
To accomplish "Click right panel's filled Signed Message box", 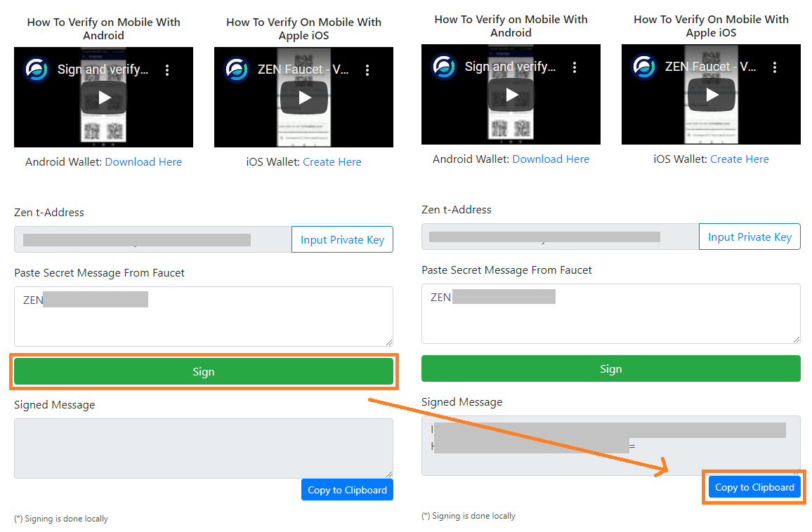I will (x=611, y=446).
